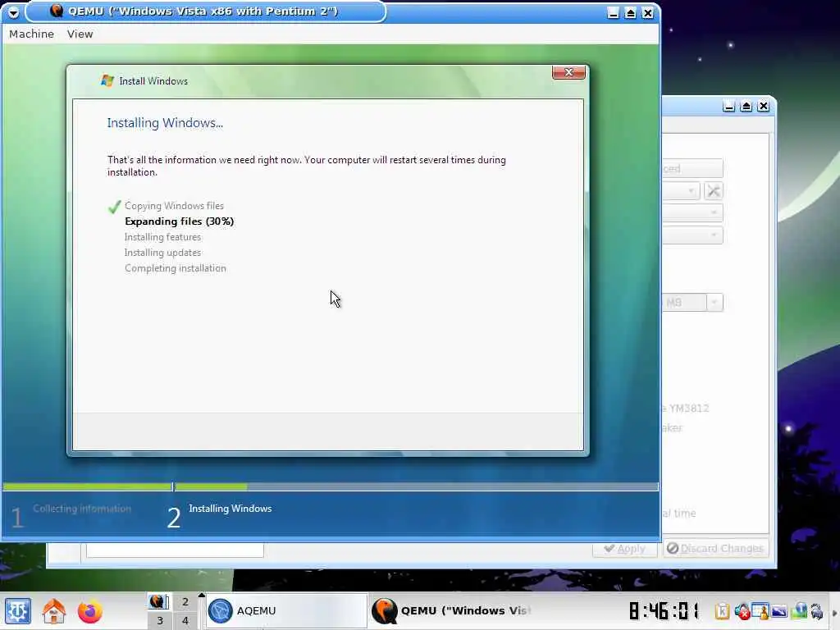Switch to virtual desktop 4
840x630 pixels.
click(185, 620)
